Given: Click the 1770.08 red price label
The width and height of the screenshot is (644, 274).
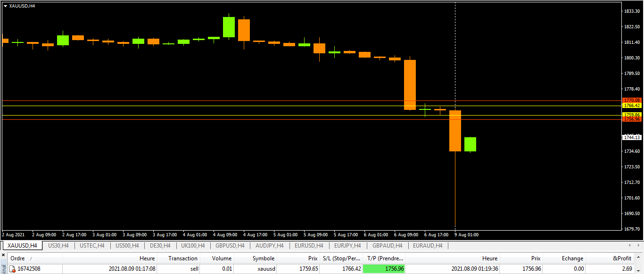Looking at the screenshot, I should 631,100.
